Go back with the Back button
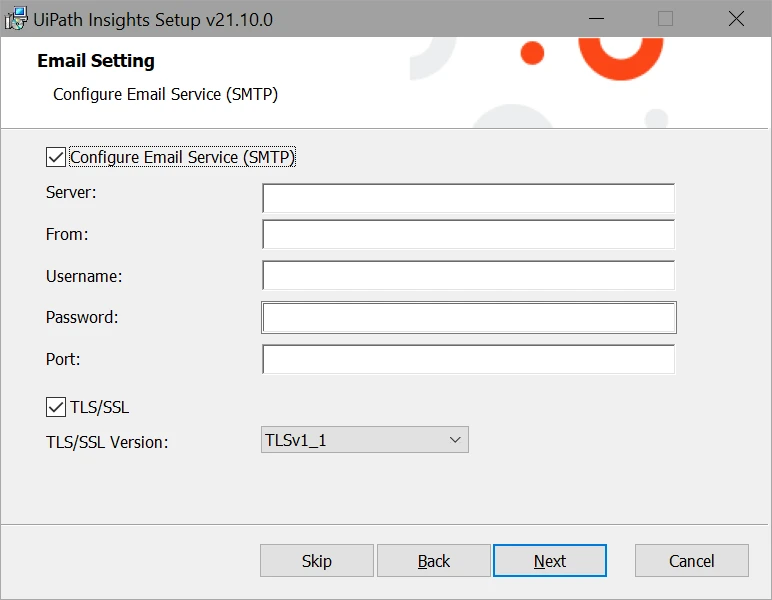This screenshot has height=600, width=772. coord(434,561)
